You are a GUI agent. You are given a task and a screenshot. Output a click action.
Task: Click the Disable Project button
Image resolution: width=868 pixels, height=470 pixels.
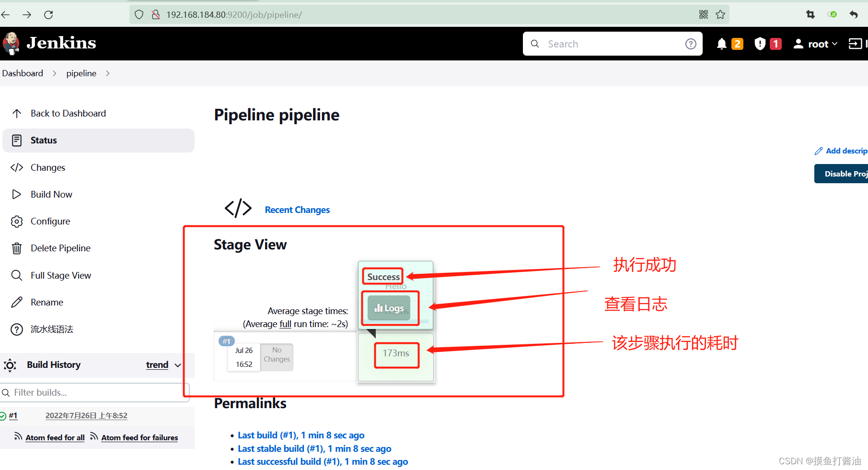841,174
